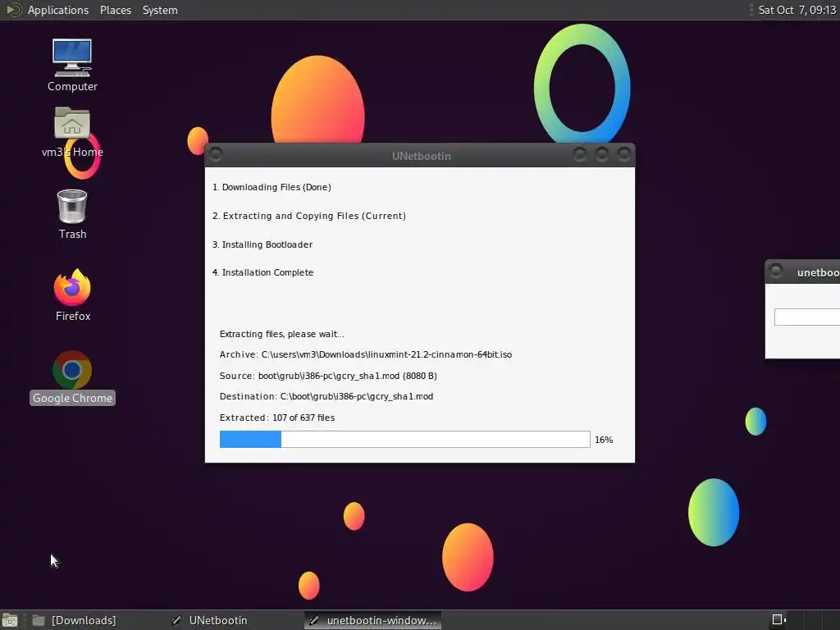Click the text field in the unetboo window
Screen dimensions: 840x630
click(807, 317)
